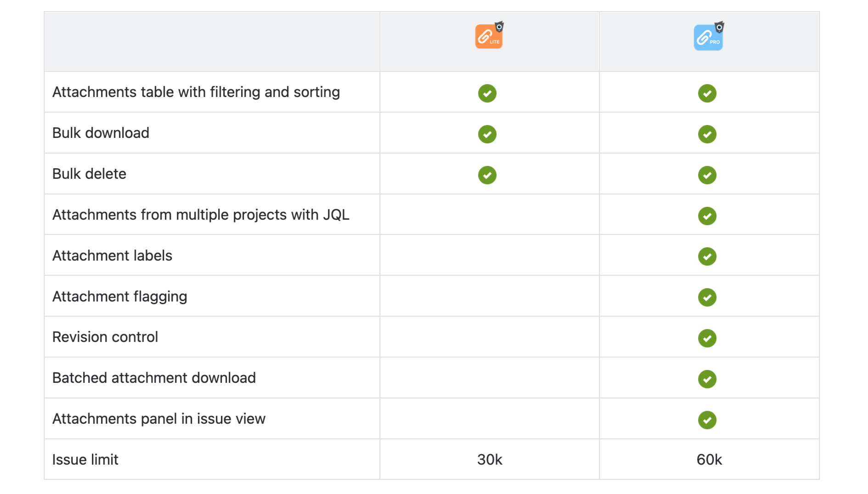The image size is (868, 494).
Task: Click Pro checkmark for Batched attachment download
Action: point(707,379)
